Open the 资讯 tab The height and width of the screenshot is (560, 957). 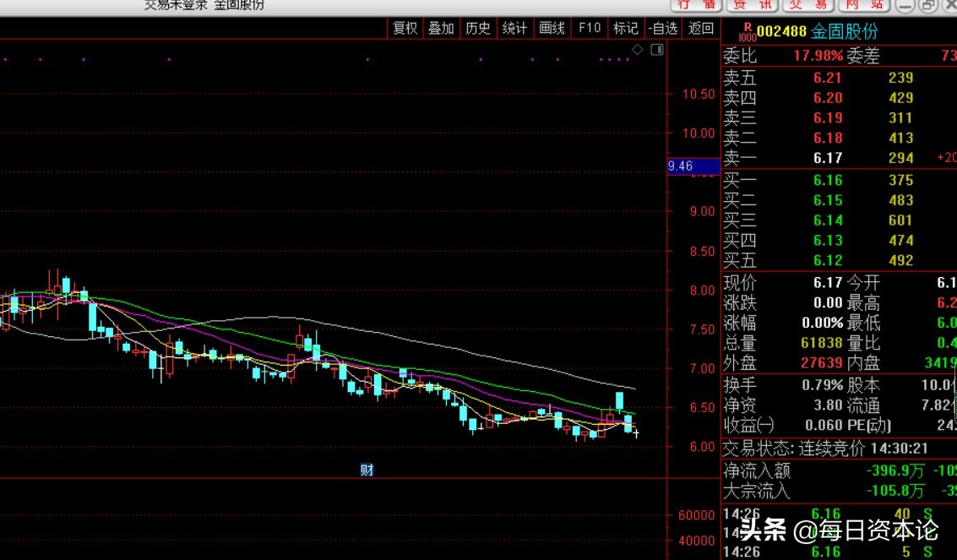tap(752, 5)
